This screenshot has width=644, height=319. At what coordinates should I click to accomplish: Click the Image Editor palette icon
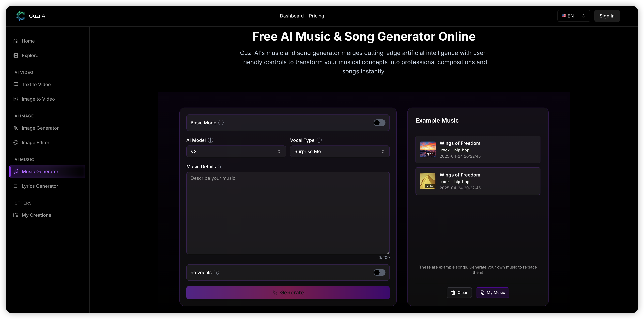[16, 143]
